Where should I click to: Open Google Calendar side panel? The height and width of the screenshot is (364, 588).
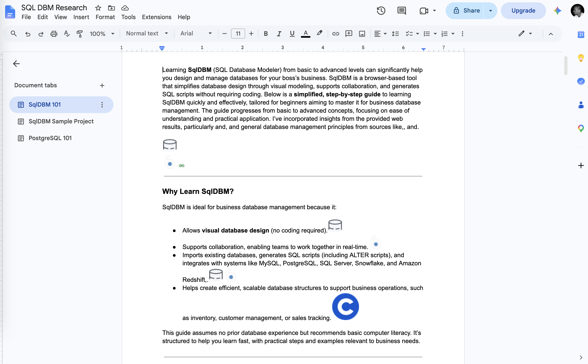tap(581, 34)
